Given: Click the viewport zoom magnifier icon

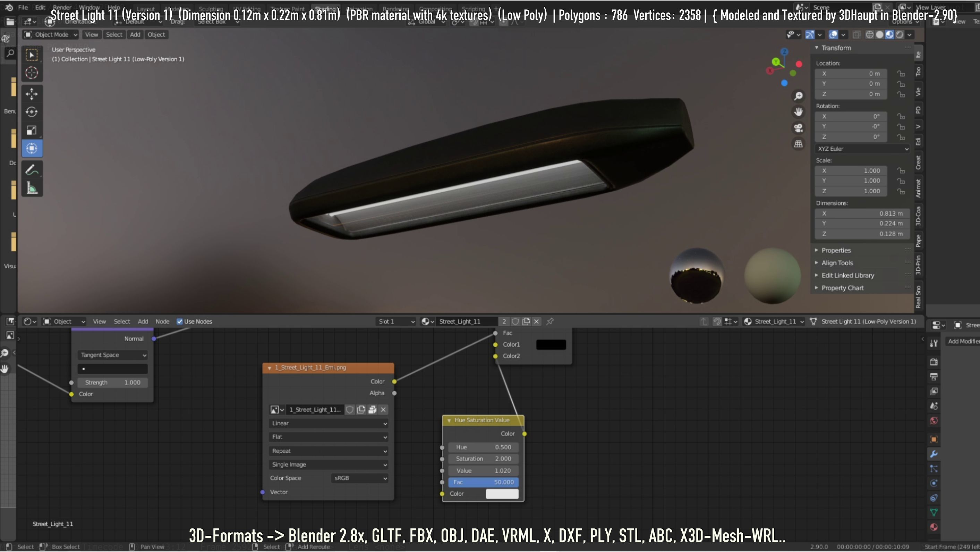Looking at the screenshot, I should (798, 95).
